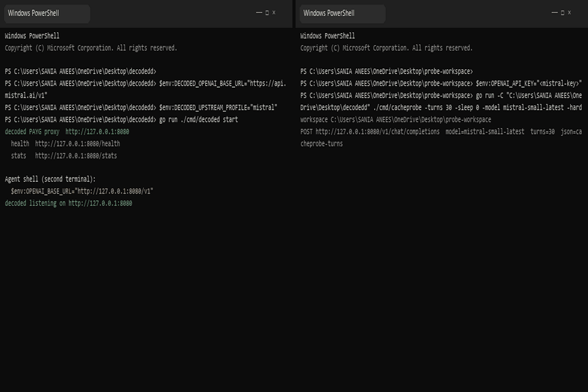Minimize the right PowerShell window
The image size is (588, 392).
point(554,13)
